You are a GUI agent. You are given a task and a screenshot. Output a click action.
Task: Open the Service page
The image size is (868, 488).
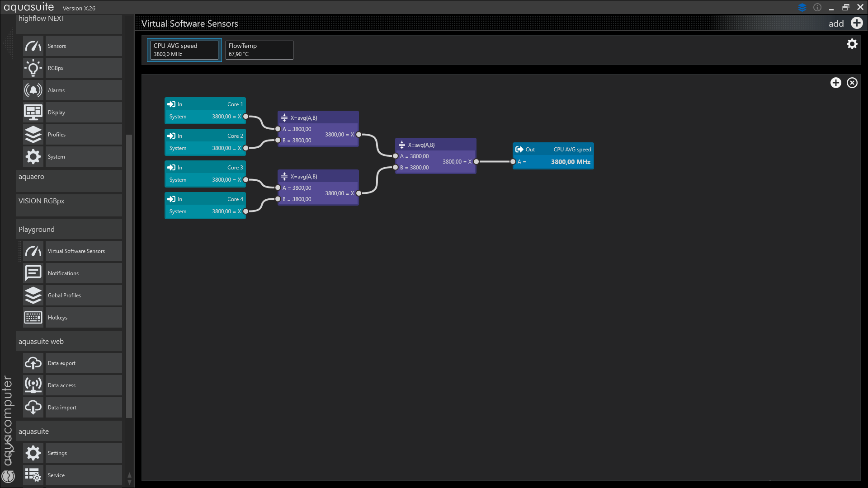(84, 475)
